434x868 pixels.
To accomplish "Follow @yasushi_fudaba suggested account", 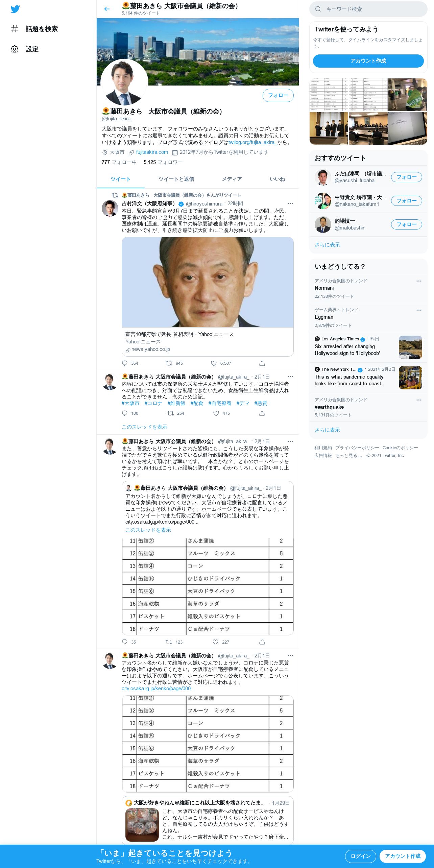I will click(407, 177).
